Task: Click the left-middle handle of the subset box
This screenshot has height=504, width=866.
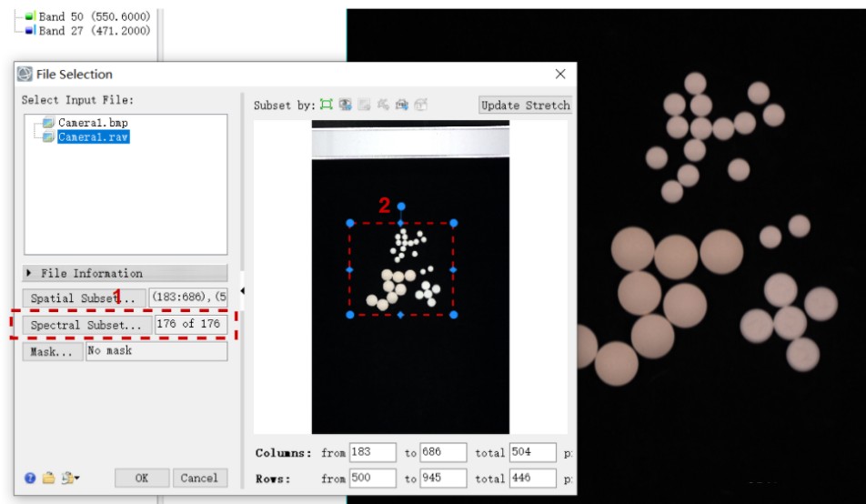Action: [x=349, y=269]
